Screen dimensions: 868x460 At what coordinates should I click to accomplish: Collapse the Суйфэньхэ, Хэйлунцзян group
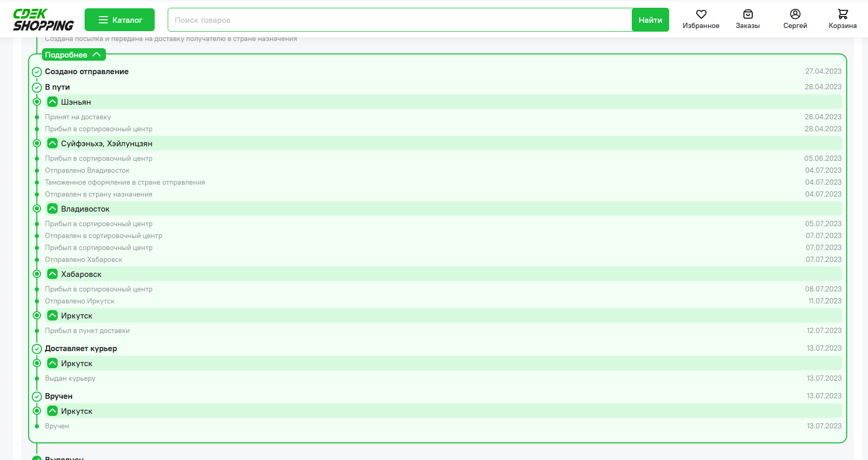[x=52, y=143]
